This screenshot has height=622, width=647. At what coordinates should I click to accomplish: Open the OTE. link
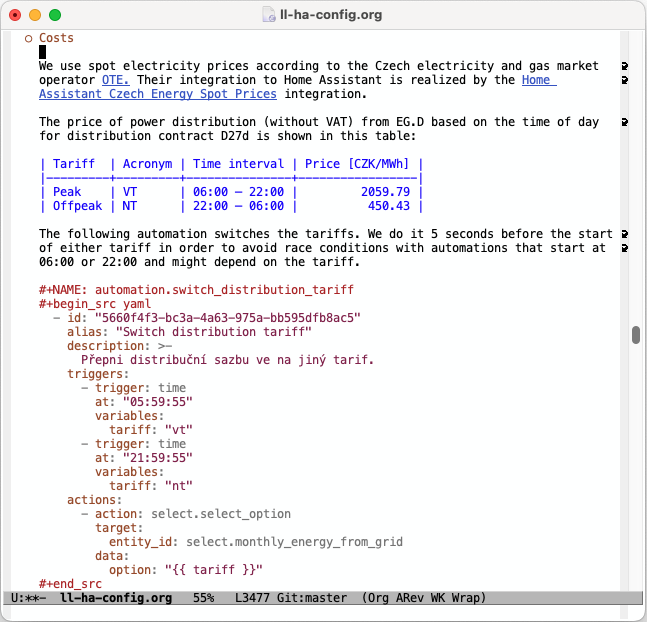pos(116,80)
